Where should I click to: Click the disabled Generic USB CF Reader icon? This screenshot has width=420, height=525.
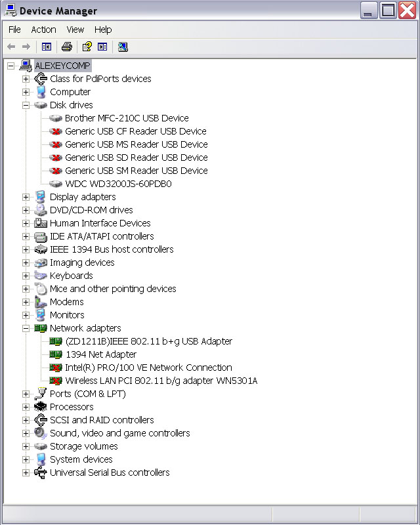56,131
